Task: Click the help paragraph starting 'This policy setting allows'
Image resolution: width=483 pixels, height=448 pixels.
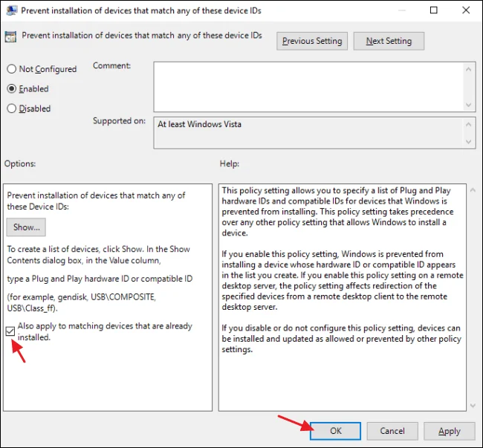Action: [x=337, y=212]
